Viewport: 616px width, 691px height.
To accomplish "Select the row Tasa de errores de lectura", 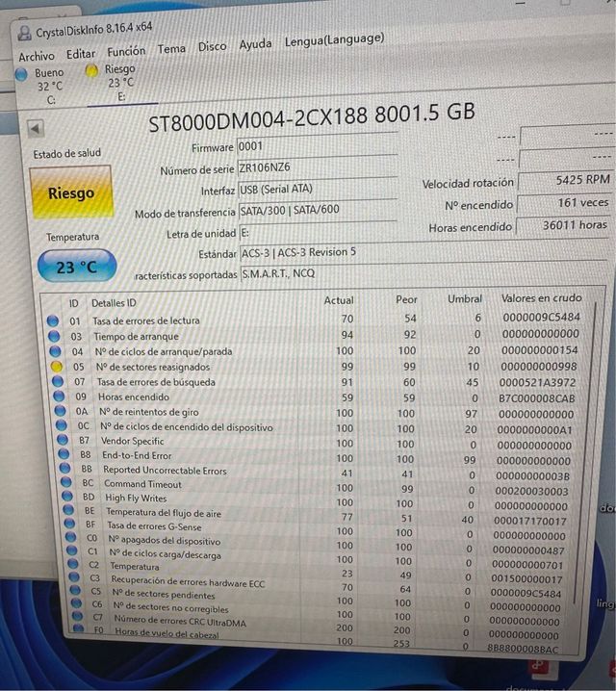I will click(314, 320).
